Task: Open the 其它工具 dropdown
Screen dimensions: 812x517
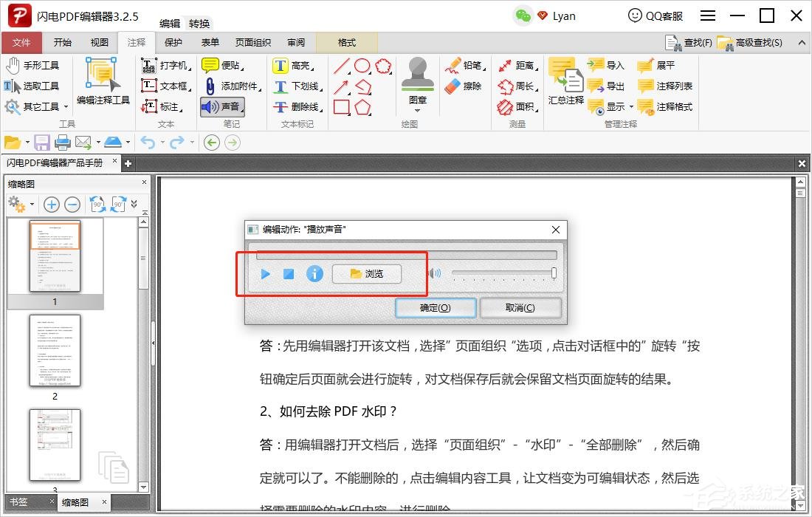Action: pyautogui.click(x=41, y=106)
